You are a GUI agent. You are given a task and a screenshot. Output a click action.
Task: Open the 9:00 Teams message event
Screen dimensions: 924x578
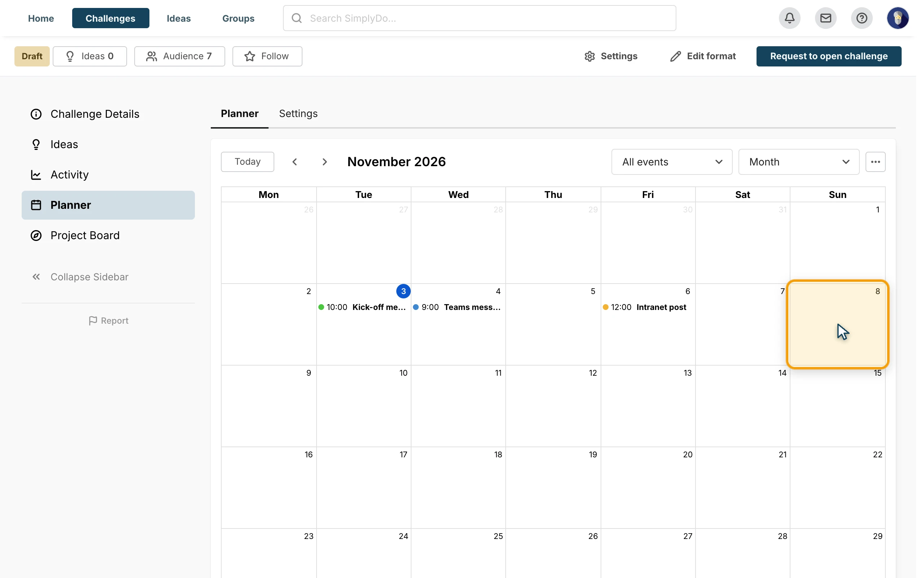click(458, 307)
